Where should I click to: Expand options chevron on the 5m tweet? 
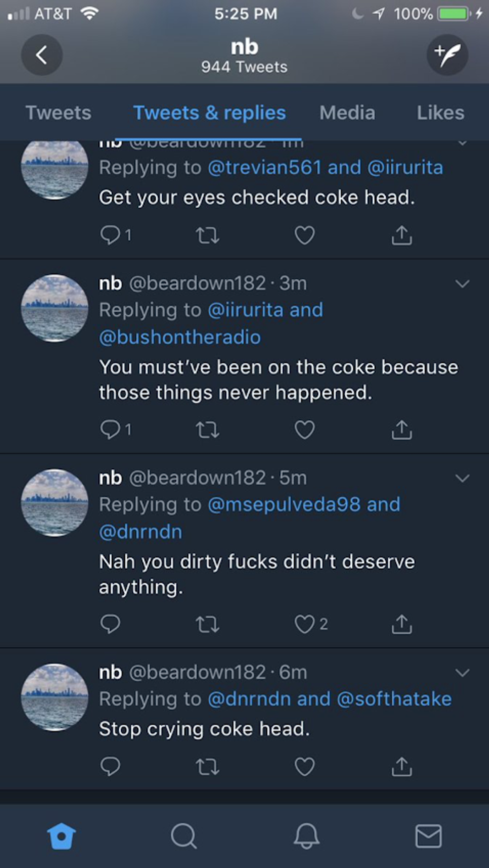tap(463, 479)
